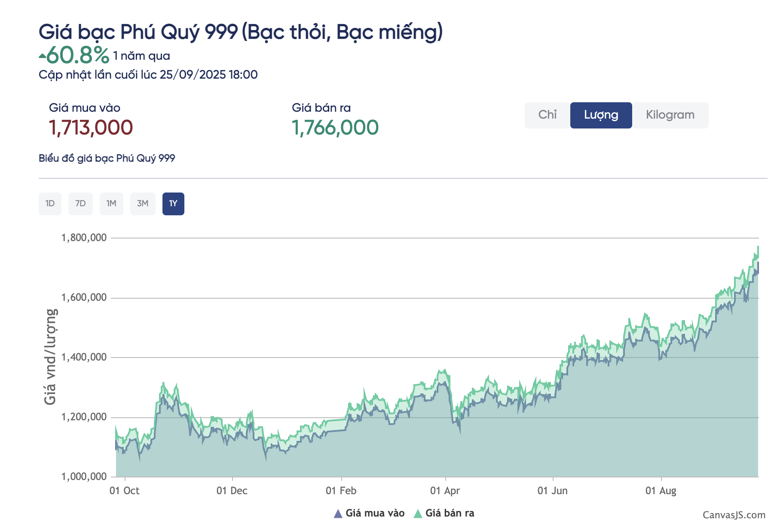Click the sell price 1,766,000

[x=335, y=128]
